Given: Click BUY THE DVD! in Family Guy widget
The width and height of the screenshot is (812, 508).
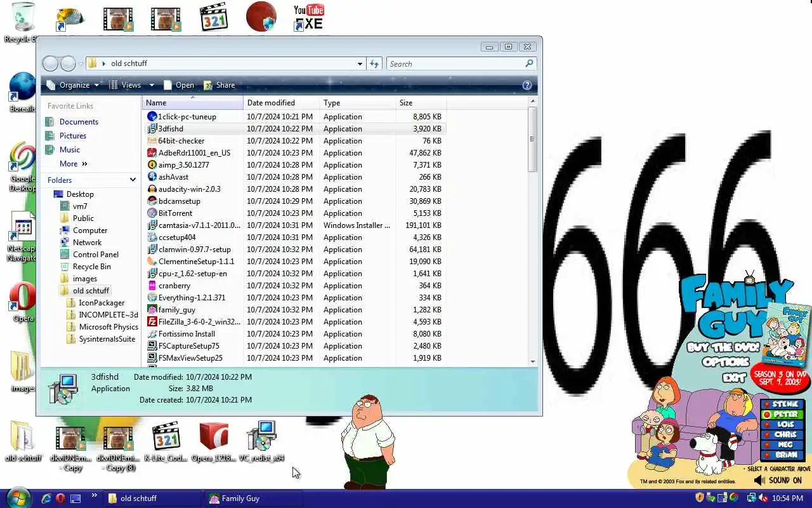Looking at the screenshot, I should click(723, 348).
